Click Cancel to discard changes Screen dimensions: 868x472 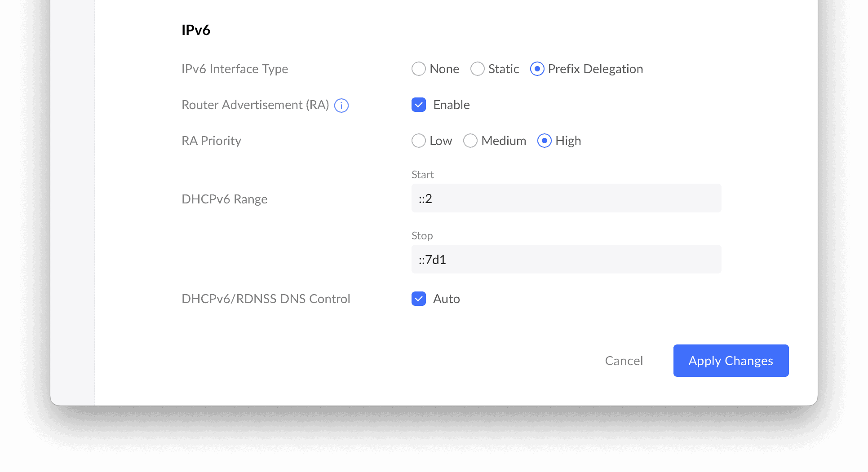coord(624,361)
